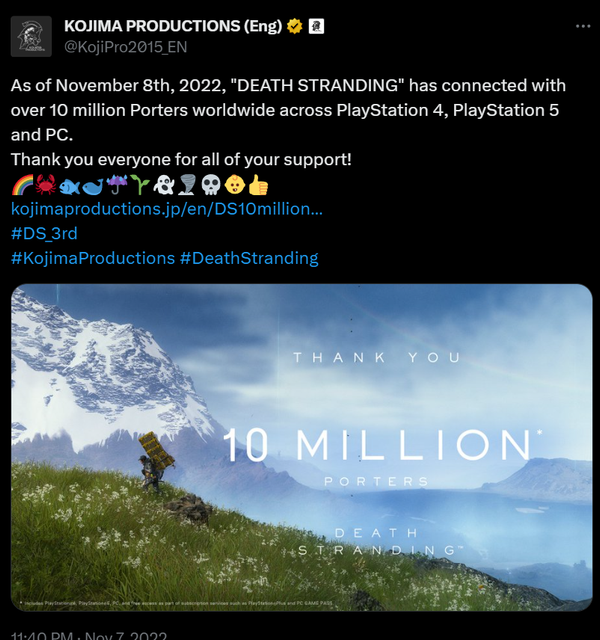600x640 pixels.
Task: Click the KOJIMA PRODUCTIONS (Eng) display name
Action: 173,26
